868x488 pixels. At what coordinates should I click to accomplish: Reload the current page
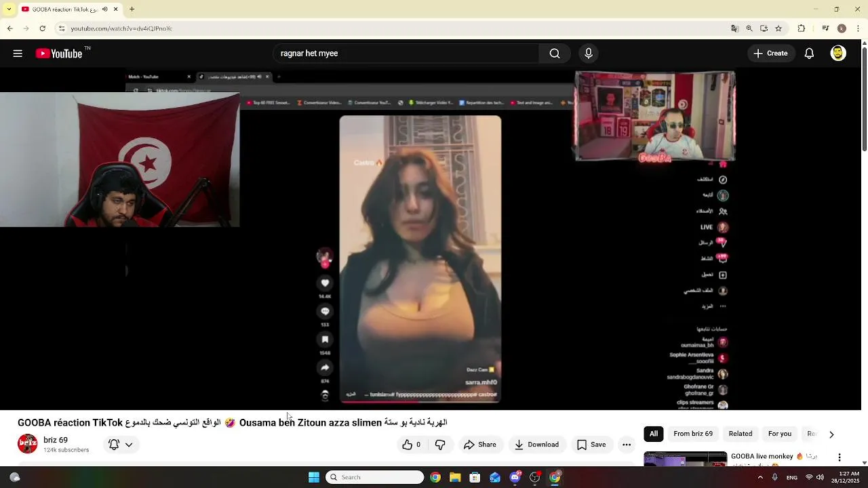click(42, 28)
